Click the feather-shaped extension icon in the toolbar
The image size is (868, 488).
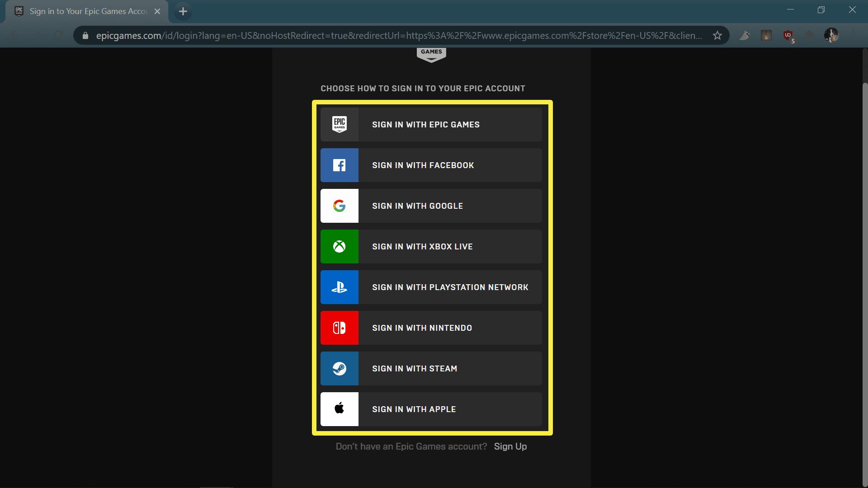coord(745,35)
